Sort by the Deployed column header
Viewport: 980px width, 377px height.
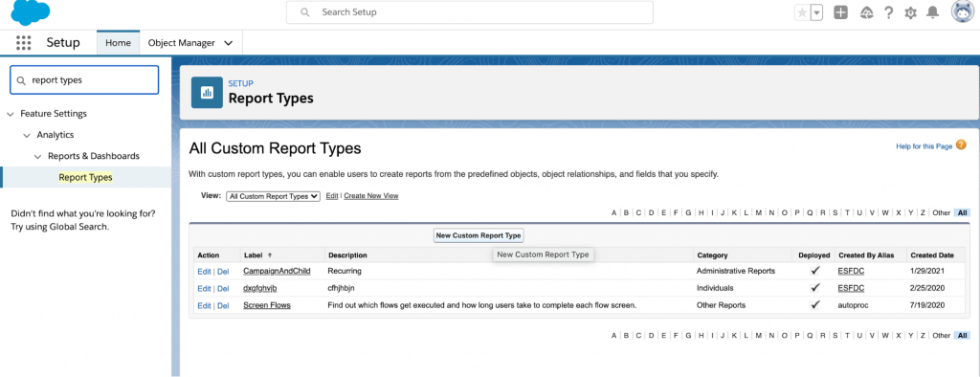[x=814, y=255]
